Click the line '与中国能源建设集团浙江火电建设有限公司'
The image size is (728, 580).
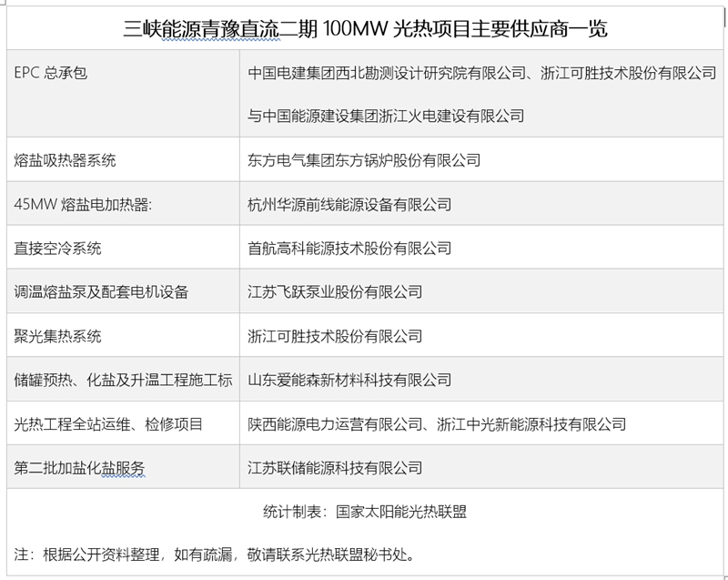pyautogui.click(x=386, y=116)
